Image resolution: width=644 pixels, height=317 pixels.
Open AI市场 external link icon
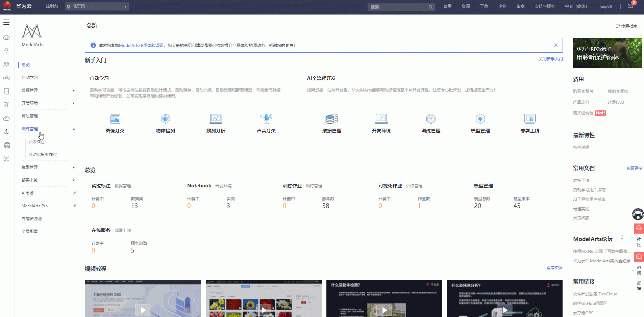74,193
